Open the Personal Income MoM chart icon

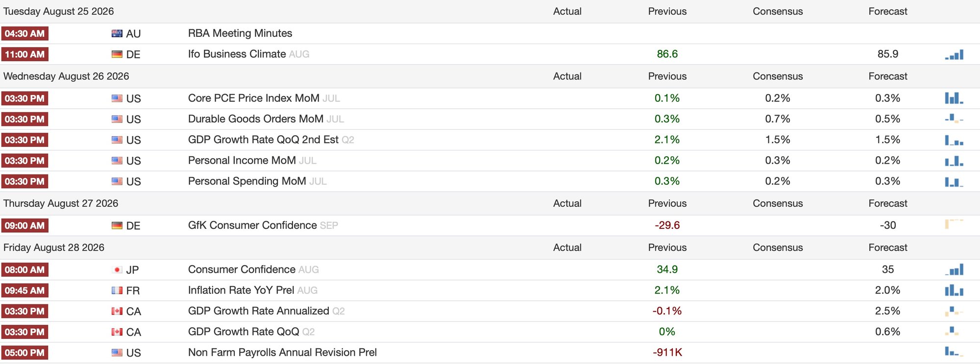[954, 161]
